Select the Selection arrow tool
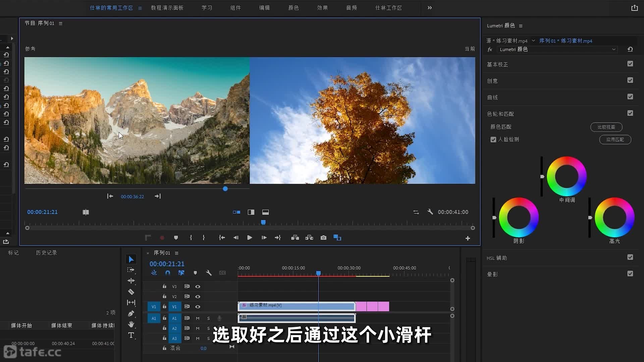Viewport: 644px width, 362px height. 131,259
